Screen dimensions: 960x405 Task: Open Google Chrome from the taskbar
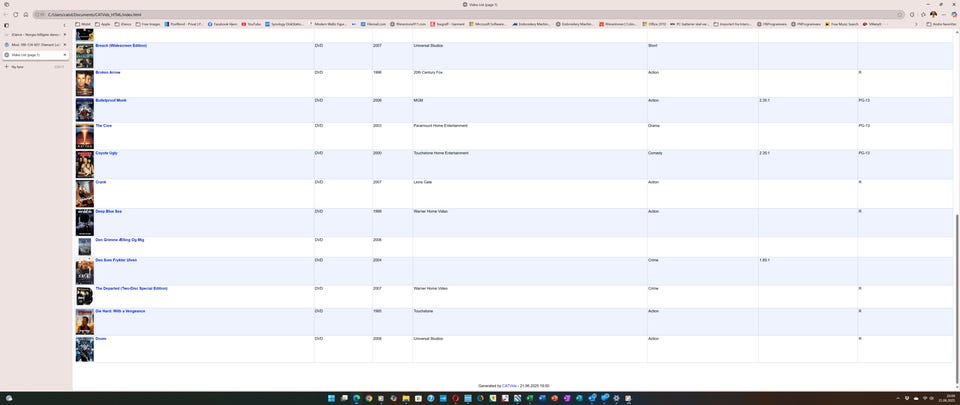tap(369, 398)
